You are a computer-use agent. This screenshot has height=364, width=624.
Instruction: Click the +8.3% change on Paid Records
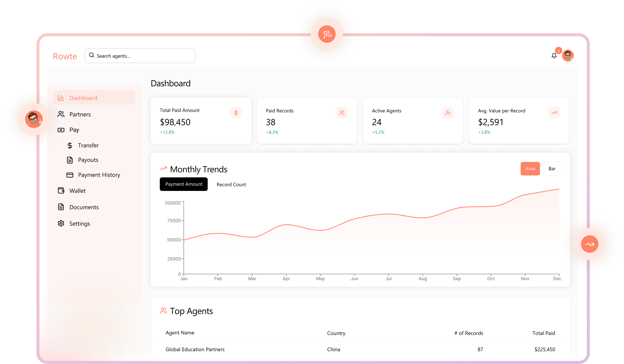pyautogui.click(x=272, y=132)
